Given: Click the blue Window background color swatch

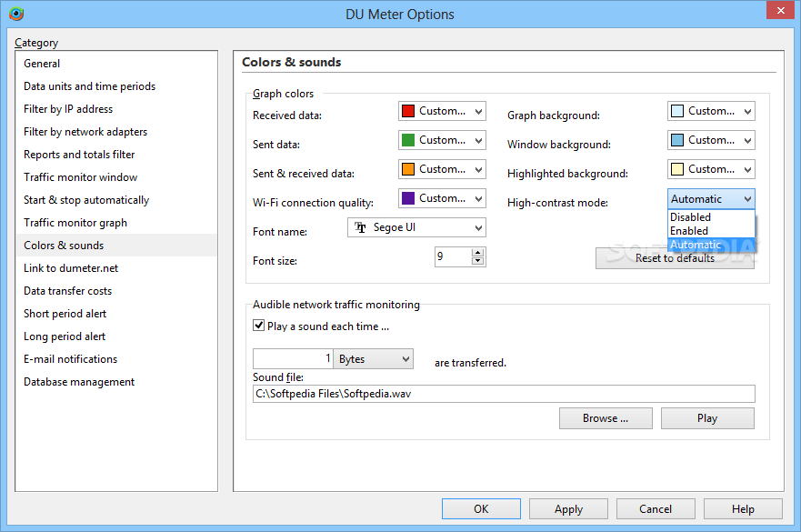Looking at the screenshot, I should [x=677, y=140].
